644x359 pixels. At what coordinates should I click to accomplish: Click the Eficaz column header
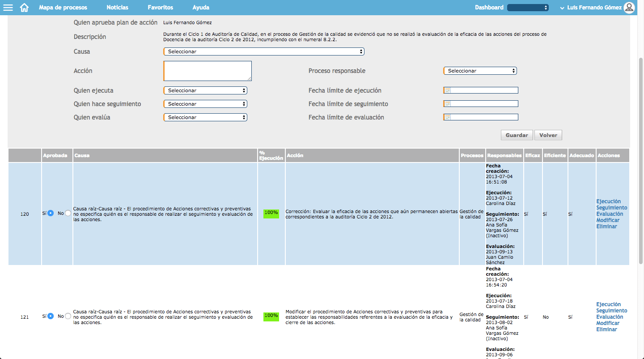pos(532,155)
